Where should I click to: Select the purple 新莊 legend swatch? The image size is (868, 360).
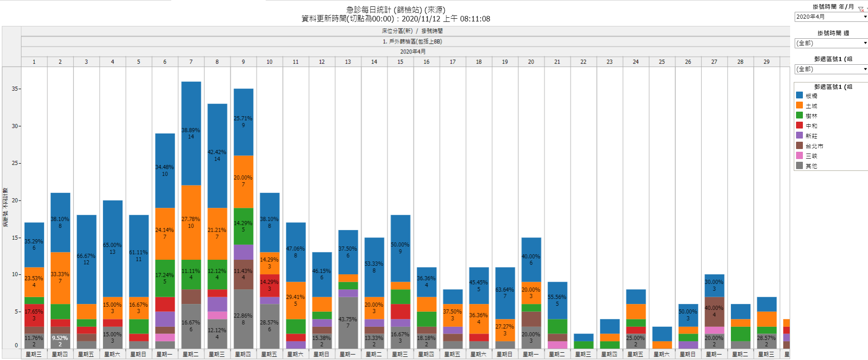(799, 135)
